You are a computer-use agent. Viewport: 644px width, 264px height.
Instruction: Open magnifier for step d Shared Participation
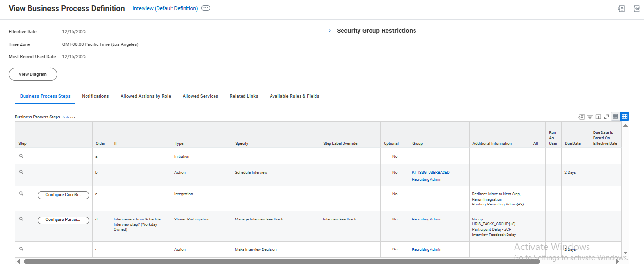click(21, 219)
